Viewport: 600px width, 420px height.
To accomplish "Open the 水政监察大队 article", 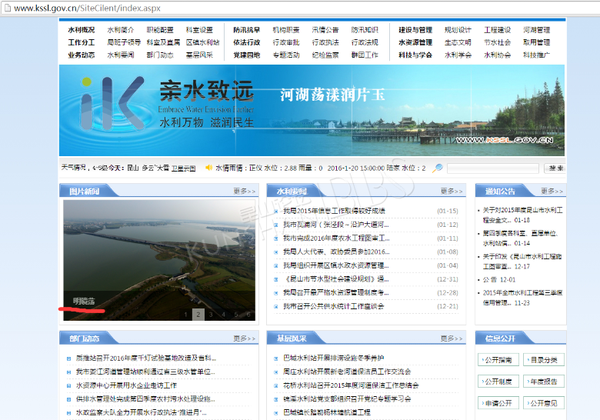I will [141, 413].
